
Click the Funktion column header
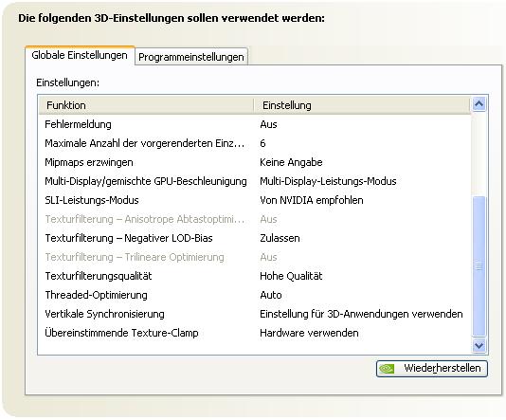(x=146, y=105)
